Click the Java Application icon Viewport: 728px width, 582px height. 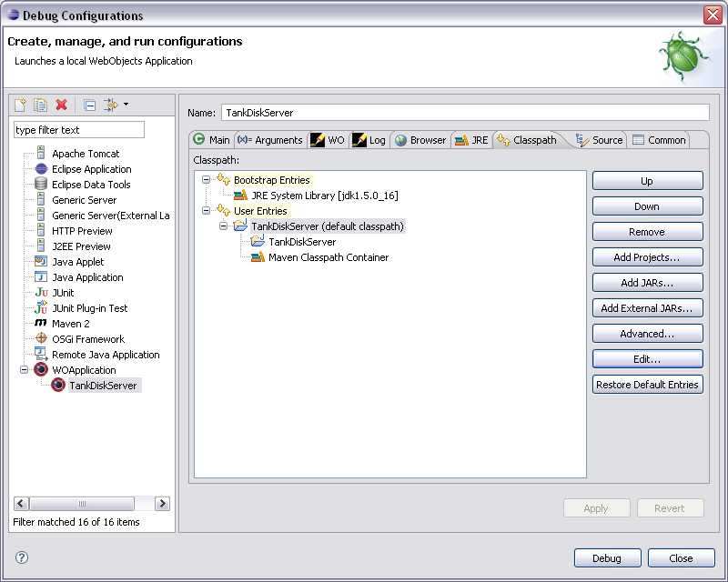pos(41,276)
